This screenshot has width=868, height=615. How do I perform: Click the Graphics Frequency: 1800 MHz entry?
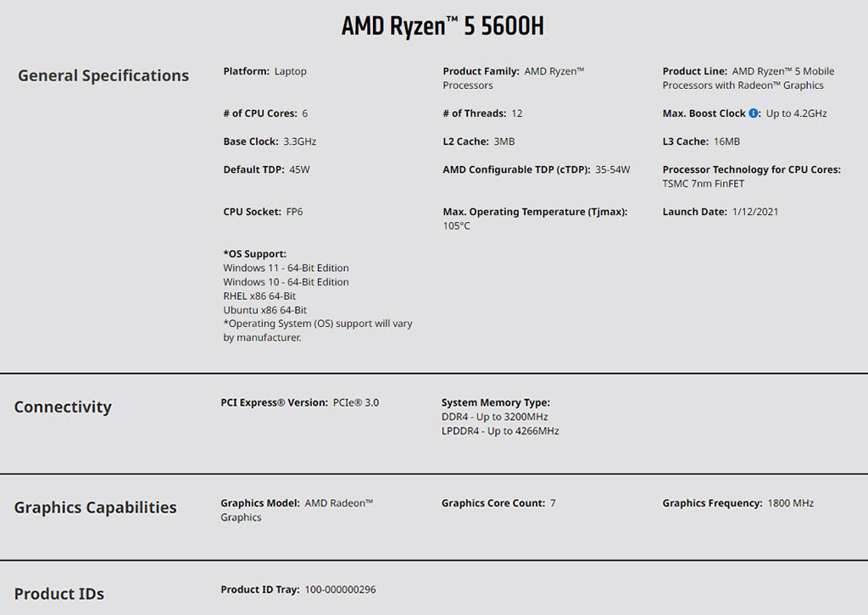pos(738,503)
